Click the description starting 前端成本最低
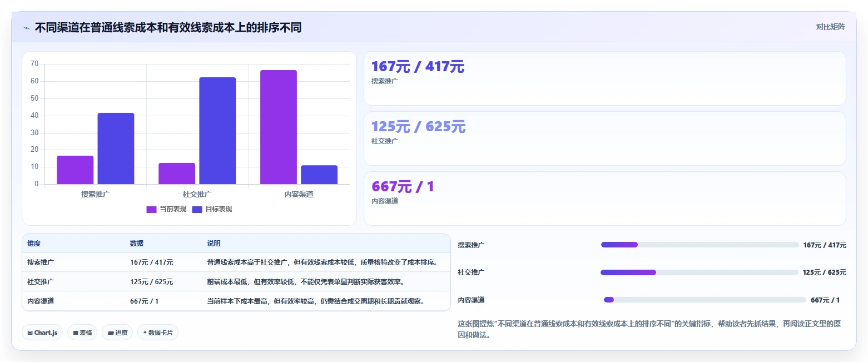Image resolution: width=868 pixels, height=362 pixels. [305, 281]
